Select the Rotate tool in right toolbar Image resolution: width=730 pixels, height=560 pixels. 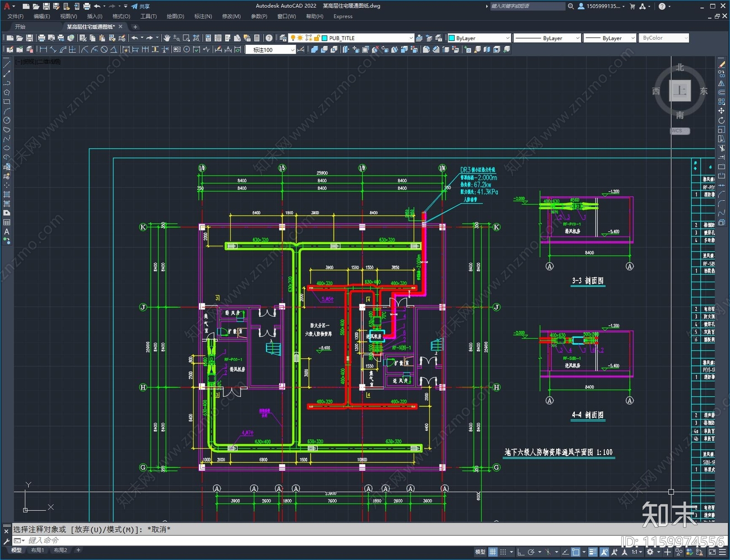click(721, 120)
